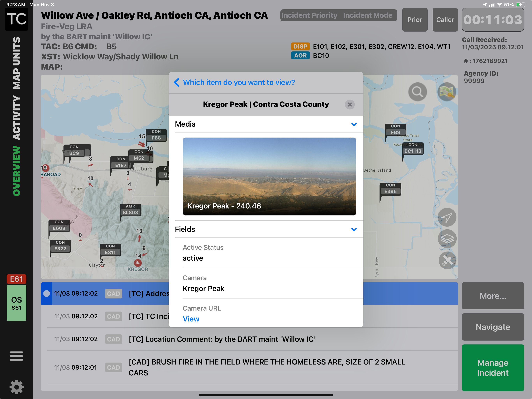532x399 pixels.
Task: Switch to the ACTIVITY tab
Action: point(16,118)
